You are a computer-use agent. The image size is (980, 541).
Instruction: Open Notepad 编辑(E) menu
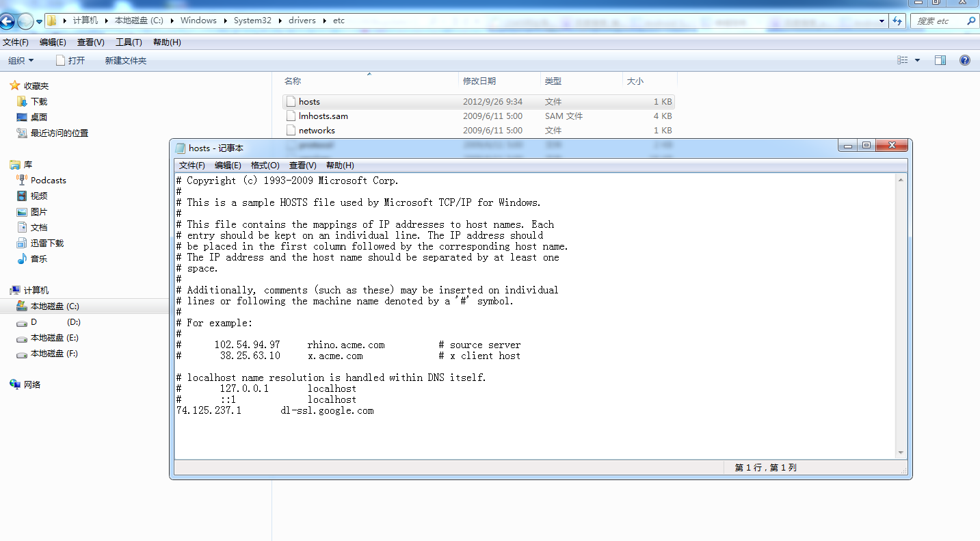(228, 166)
